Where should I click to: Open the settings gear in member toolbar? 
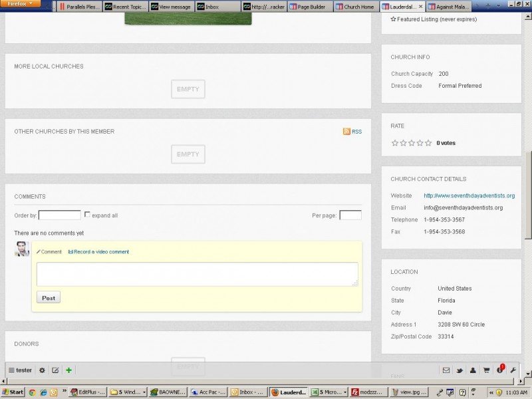click(x=42, y=370)
